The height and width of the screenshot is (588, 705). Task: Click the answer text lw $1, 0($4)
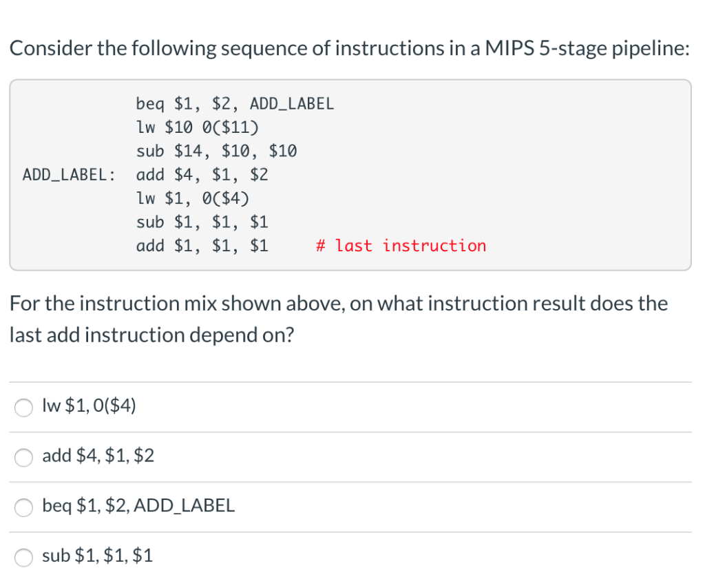88,406
